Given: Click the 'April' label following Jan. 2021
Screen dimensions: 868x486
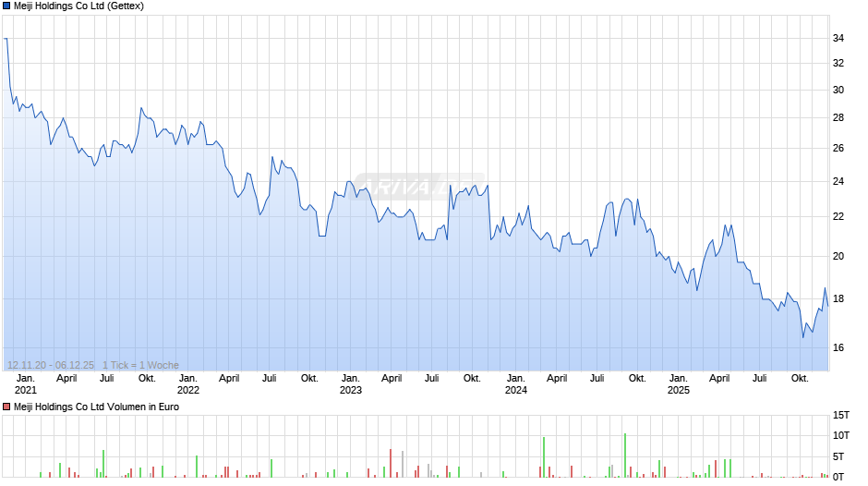Looking at the screenshot, I should 66,379.
